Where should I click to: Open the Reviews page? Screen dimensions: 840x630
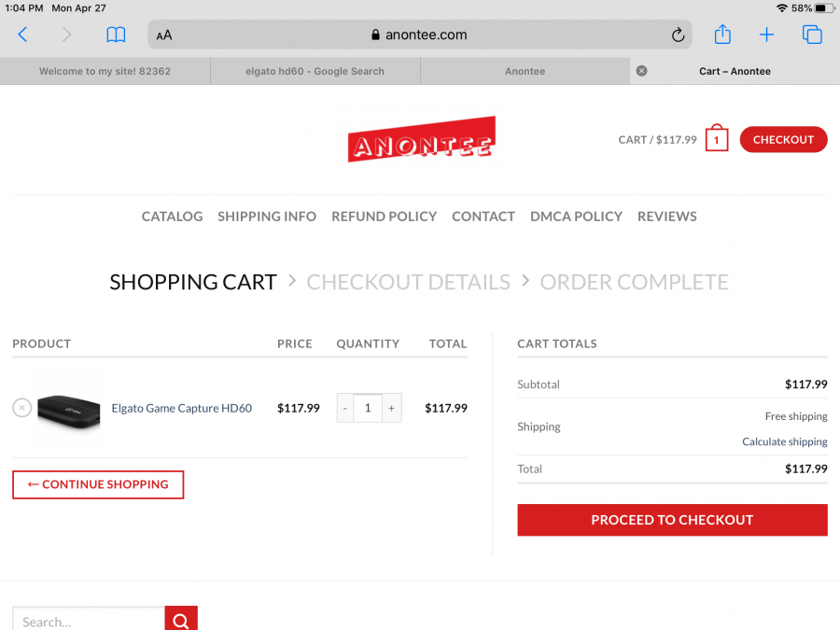(x=667, y=217)
